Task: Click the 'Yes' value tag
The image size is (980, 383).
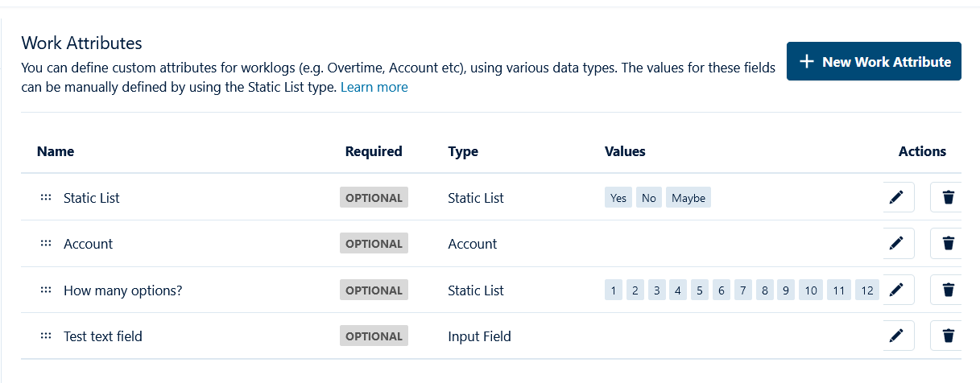Action: 618,198
